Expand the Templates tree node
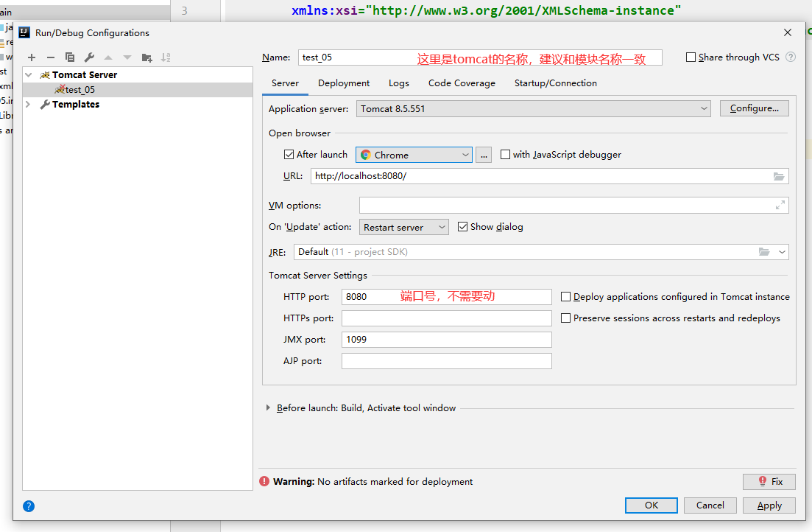The width and height of the screenshot is (812, 532). click(28, 104)
